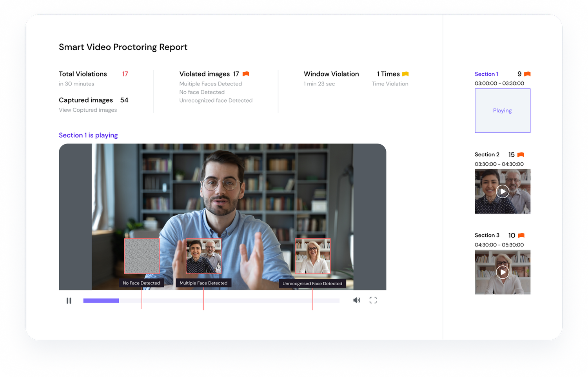Pause the Section 1 video playback
Screen dimensions: 588x377
(69, 301)
